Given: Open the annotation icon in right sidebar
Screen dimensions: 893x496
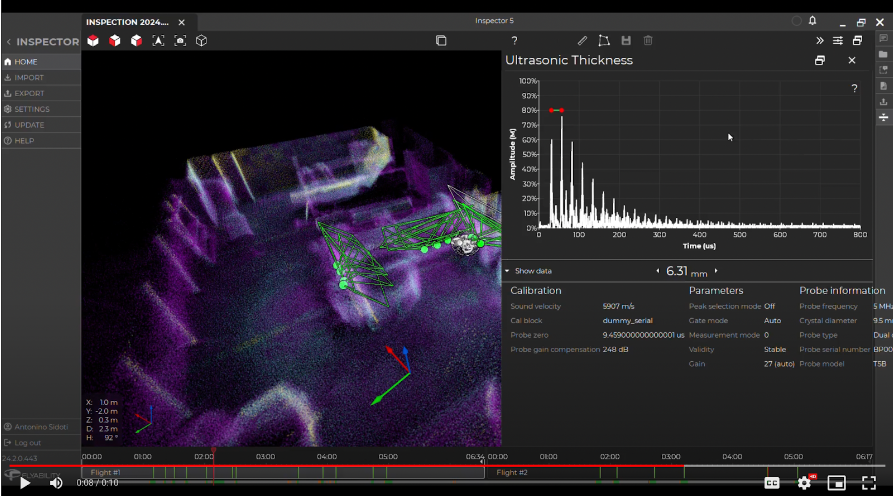Looking at the screenshot, I should click(x=883, y=70).
